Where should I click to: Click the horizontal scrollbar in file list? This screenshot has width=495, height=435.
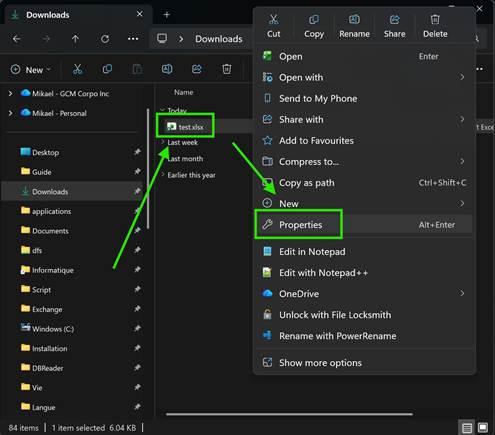click(x=289, y=414)
